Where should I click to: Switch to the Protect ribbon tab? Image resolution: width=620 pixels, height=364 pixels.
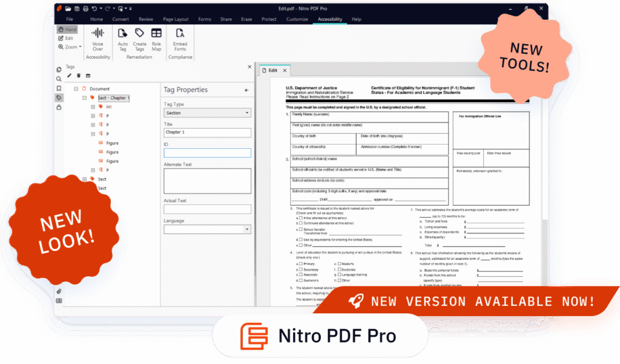coord(269,19)
